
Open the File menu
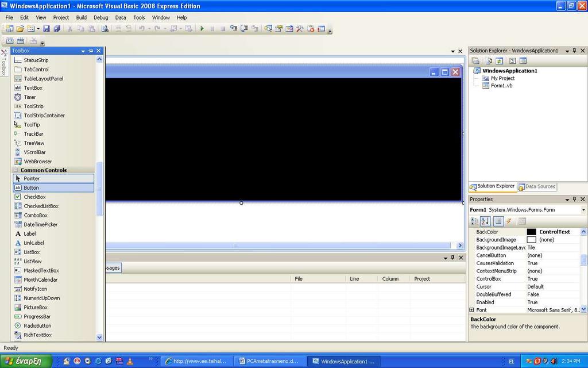pos(9,17)
